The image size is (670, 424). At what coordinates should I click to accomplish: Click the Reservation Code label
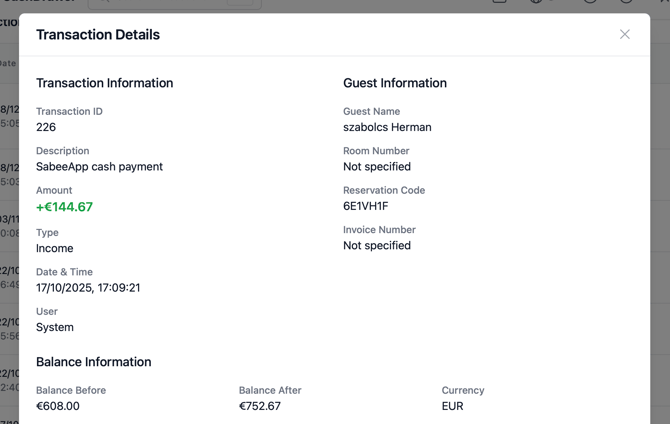[x=384, y=190]
